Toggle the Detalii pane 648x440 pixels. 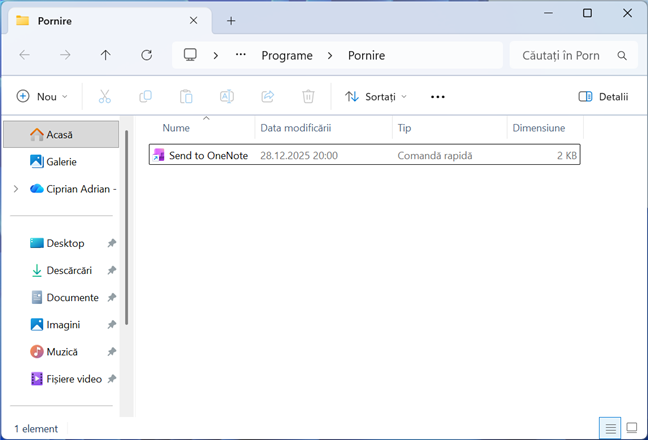[x=603, y=97]
